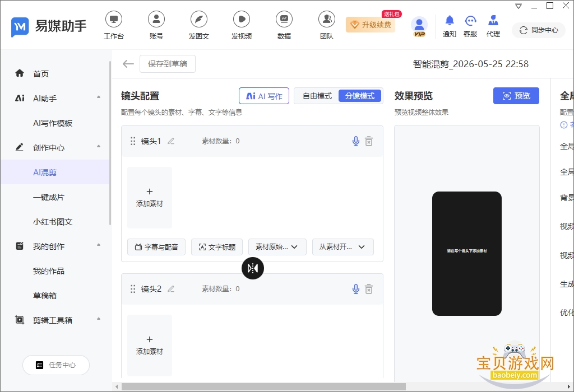Rename 镜头2 with pencil icon

171,289
